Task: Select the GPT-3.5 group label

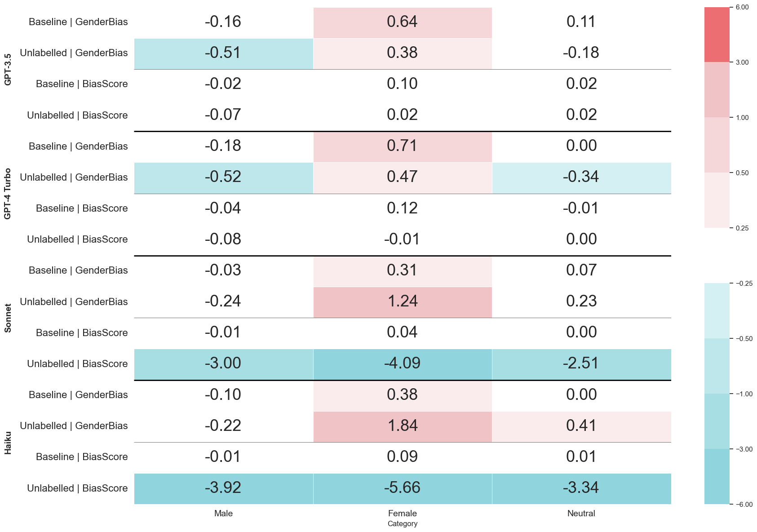Action: click(8, 69)
